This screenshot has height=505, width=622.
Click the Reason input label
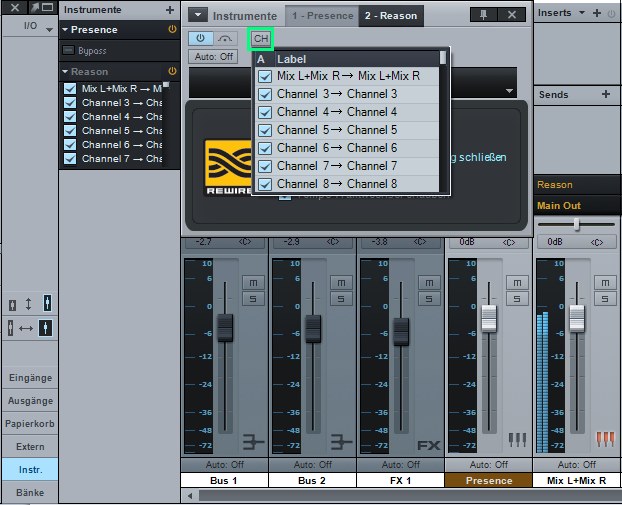(577, 184)
